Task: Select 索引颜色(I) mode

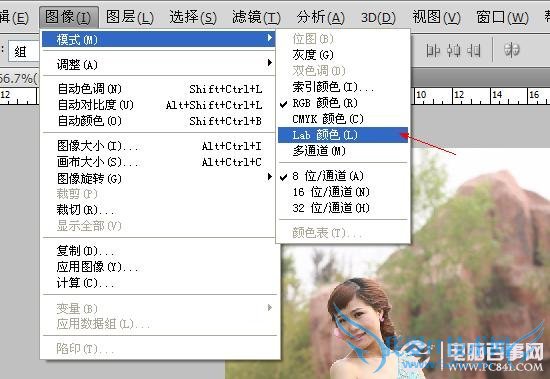Action: pos(343,87)
